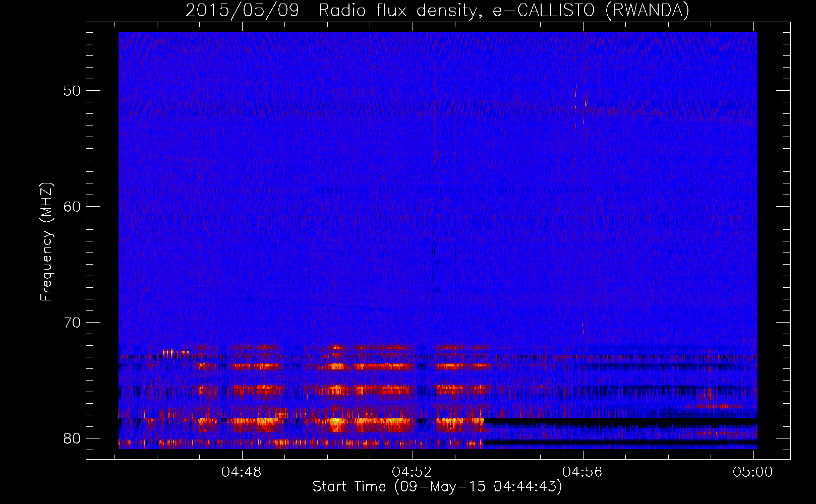This screenshot has width=816, height=504.
Task: Click the 04:52 time tick label
Action: tap(412, 472)
